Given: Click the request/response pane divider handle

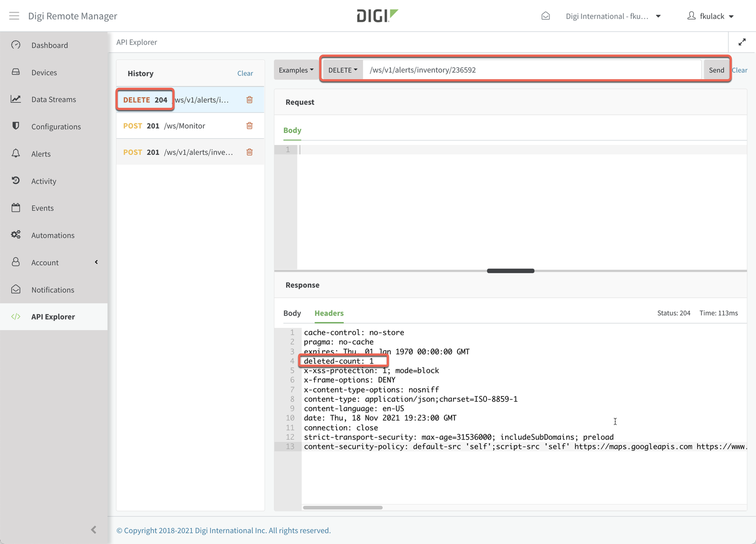Looking at the screenshot, I should (x=510, y=271).
